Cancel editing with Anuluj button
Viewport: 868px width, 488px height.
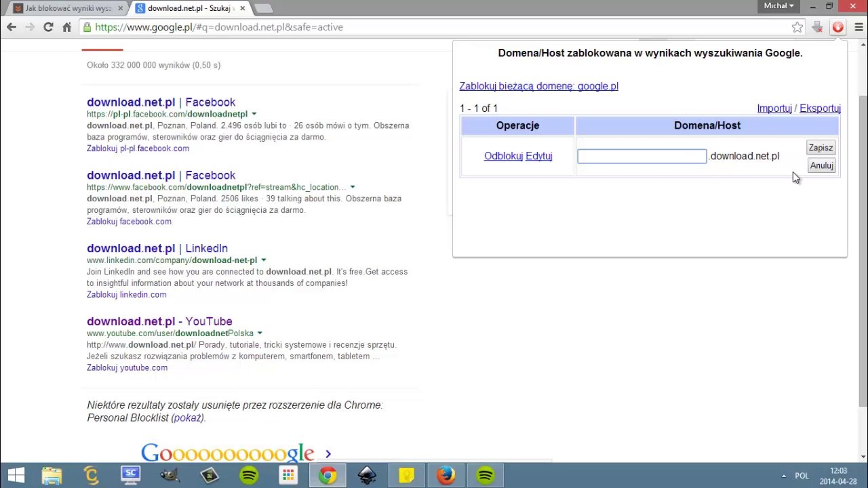821,165
